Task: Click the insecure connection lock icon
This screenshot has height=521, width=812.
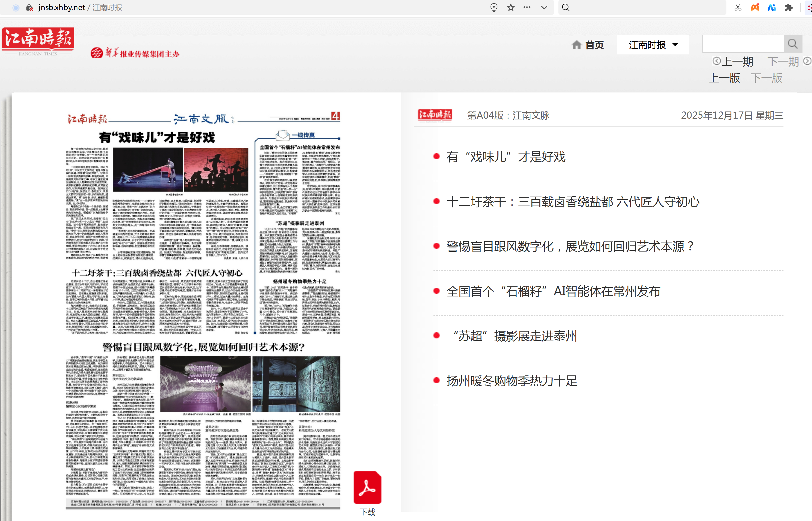Action: tap(30, 7)
